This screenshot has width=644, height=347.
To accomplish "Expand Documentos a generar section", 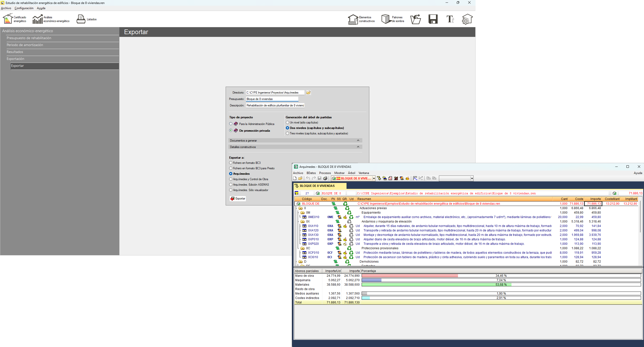I will pos(358,141).
